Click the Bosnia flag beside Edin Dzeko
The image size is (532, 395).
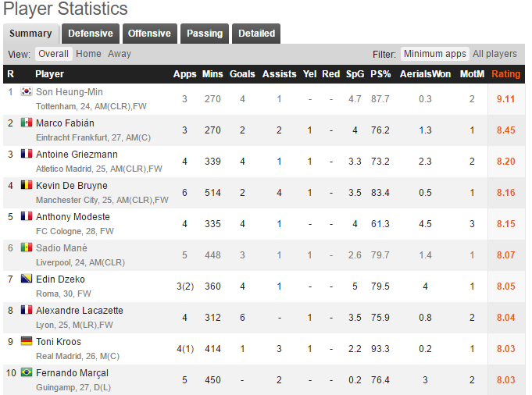click(x=27, y=279)
